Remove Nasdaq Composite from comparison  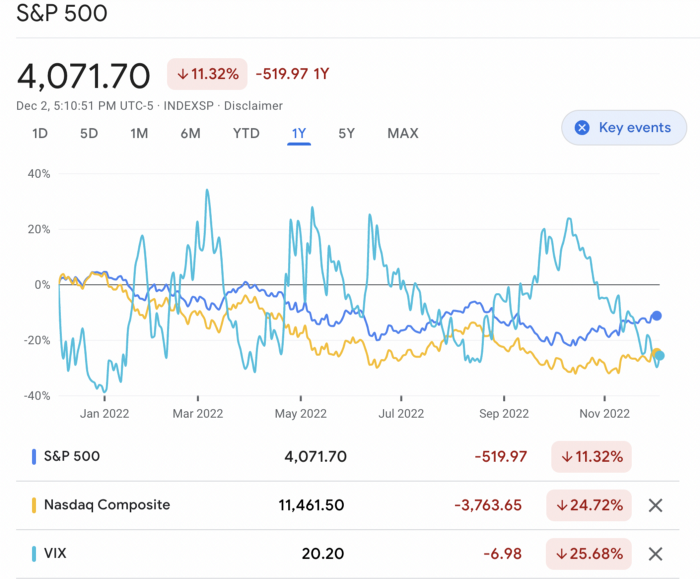pyautogui.click(x=655, y=505)
